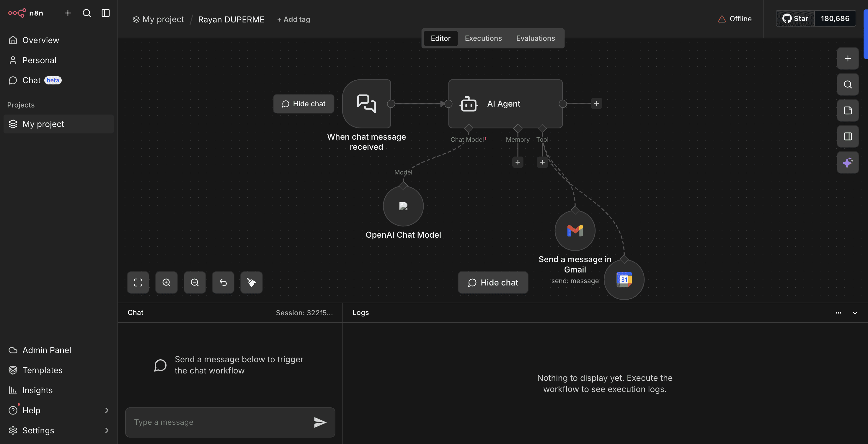Screen dimensions: 868x444
Task: Open Templates page
Action: click(x=59, y=370)
